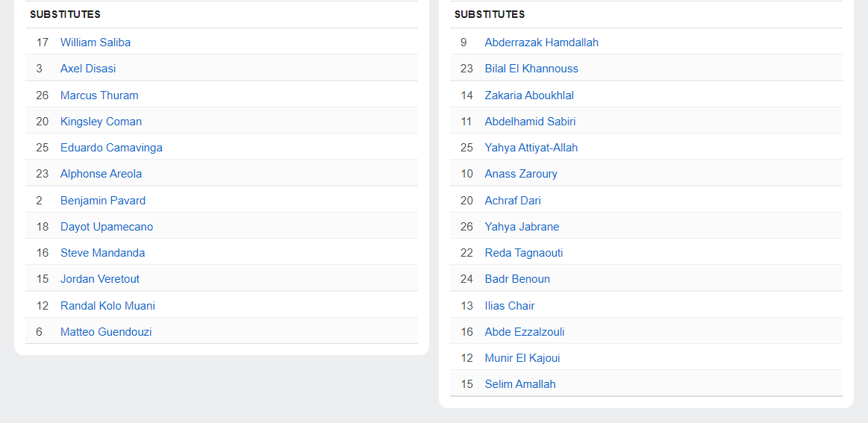
Task: Open Selim Amallah's player page
Action: 520,384
